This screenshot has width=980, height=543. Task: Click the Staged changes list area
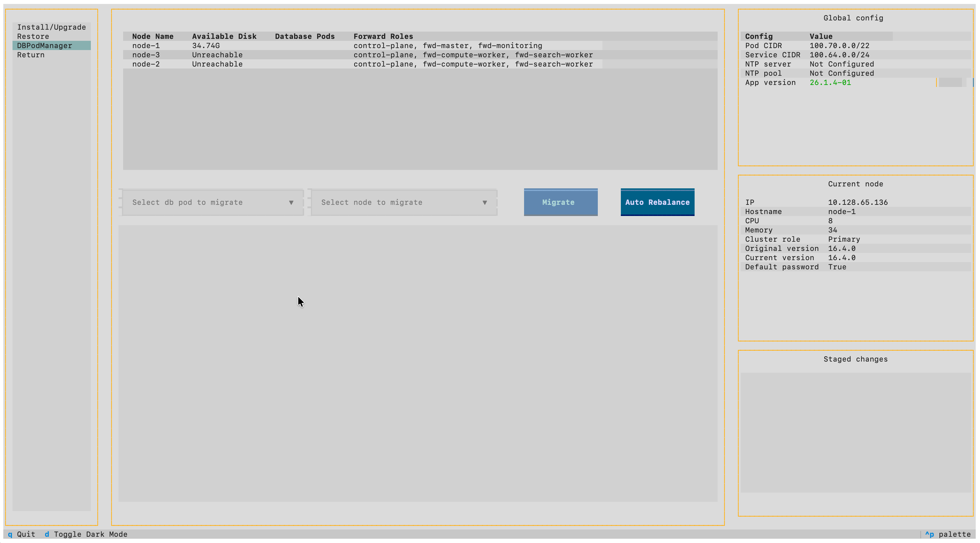(856, 432)
